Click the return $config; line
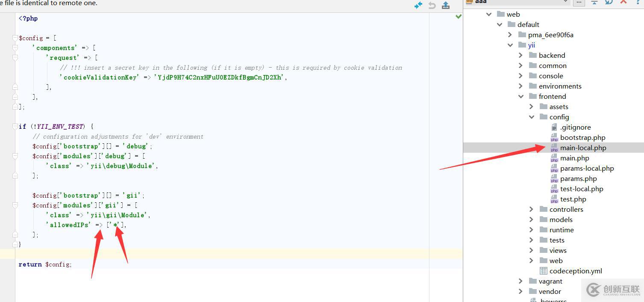Screen dimensions: 644x302 [x=45, y=264]
